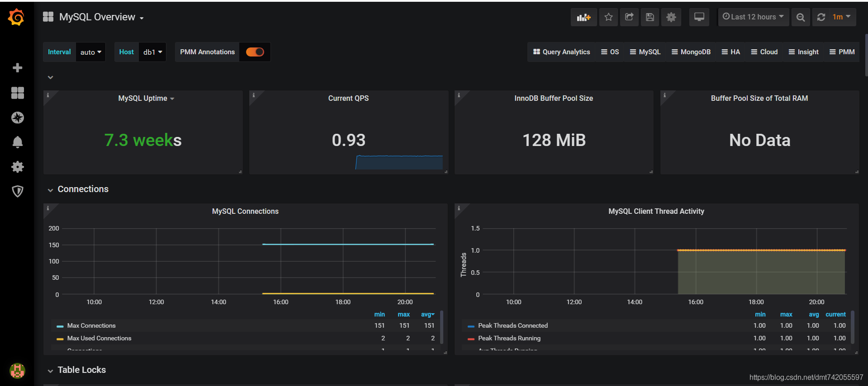Open the MongoDB links menu

click(x=691, y=52)
